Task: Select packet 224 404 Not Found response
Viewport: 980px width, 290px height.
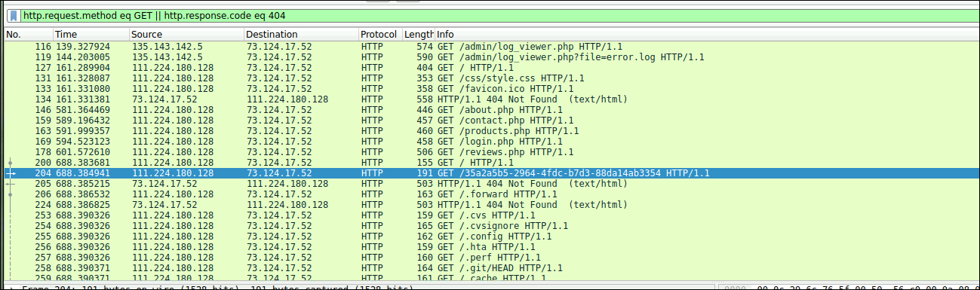Action: (491, 205)
